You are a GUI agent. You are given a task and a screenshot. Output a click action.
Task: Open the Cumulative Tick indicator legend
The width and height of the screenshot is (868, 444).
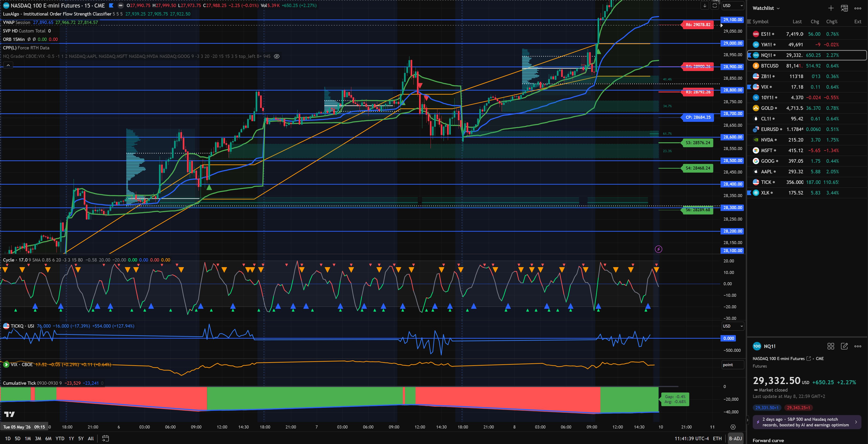coord(19,383)
